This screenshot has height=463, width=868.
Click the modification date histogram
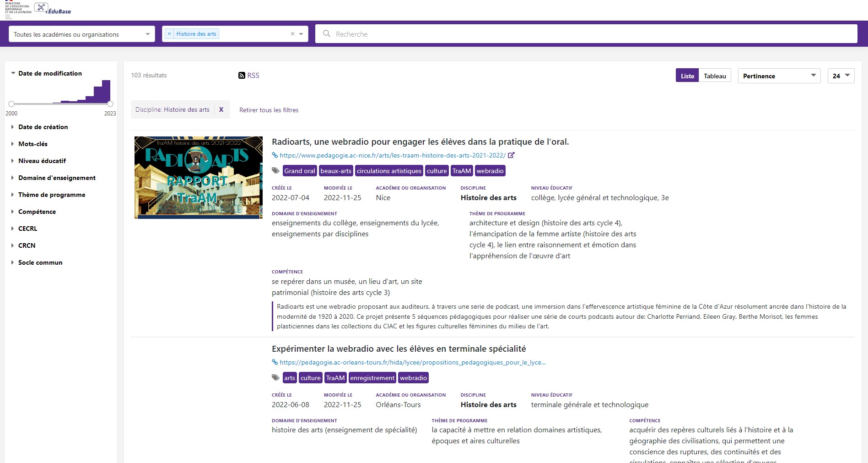[81, 92]
